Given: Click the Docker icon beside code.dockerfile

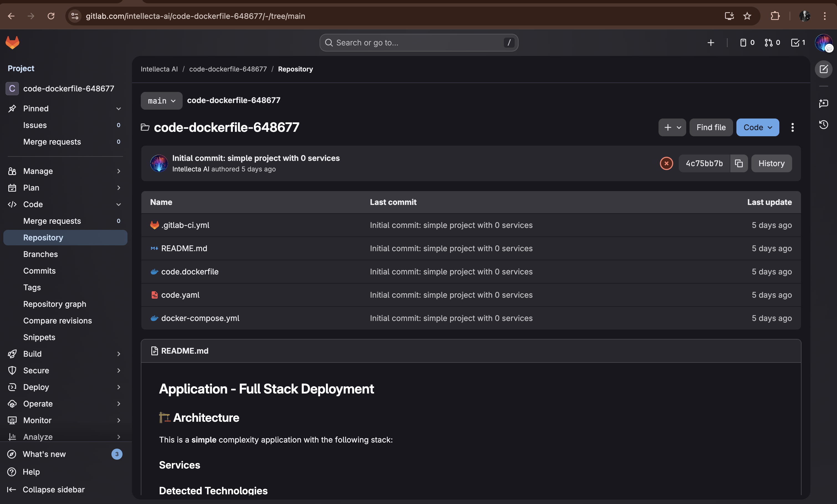Looking at the screenshot, I should pyautogui.click(x=154, y=271).
